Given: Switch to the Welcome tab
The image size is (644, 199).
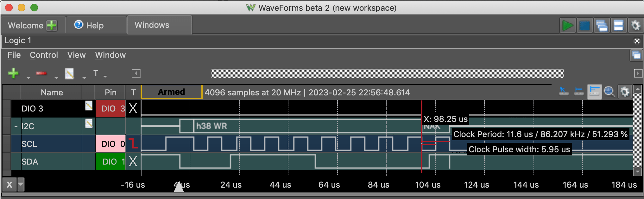Looking at the screenshot, I should tap(25, 26).
